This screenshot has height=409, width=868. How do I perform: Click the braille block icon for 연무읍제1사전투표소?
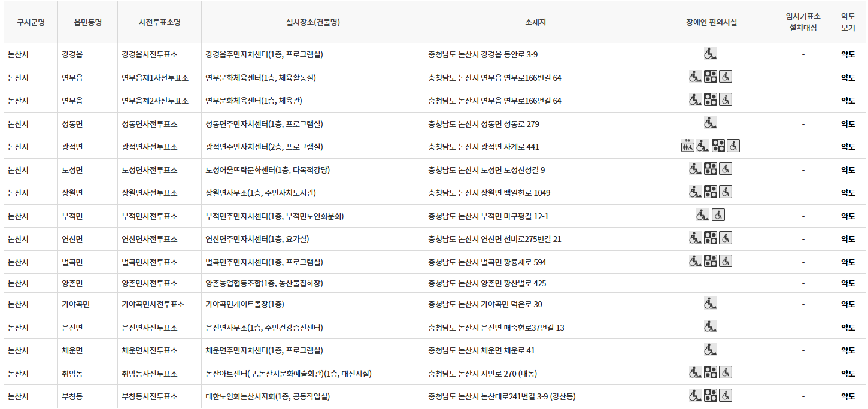(711, 77)
